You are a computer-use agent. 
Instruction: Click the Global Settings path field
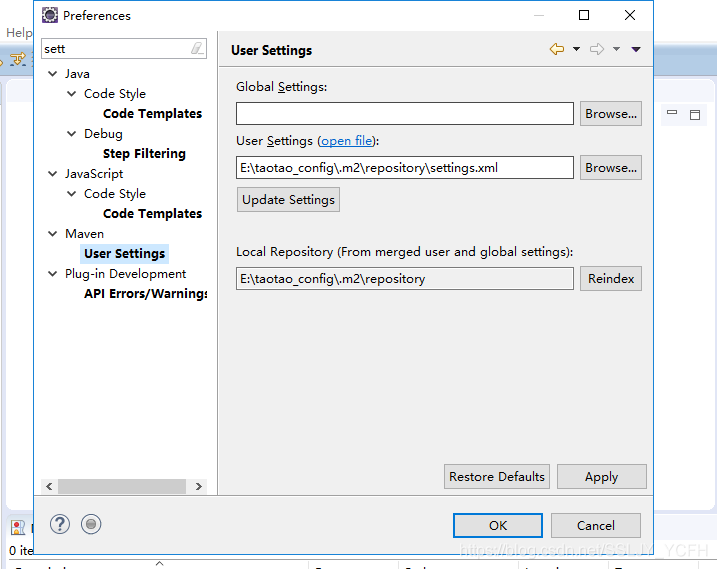click(x=405, y=113)
